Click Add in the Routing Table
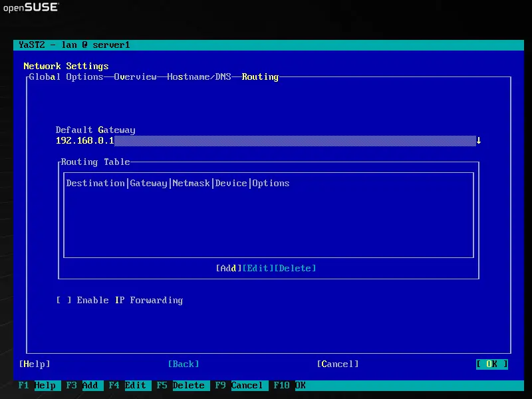The height and width of the screenshot is (399, 532). [229, 269]
